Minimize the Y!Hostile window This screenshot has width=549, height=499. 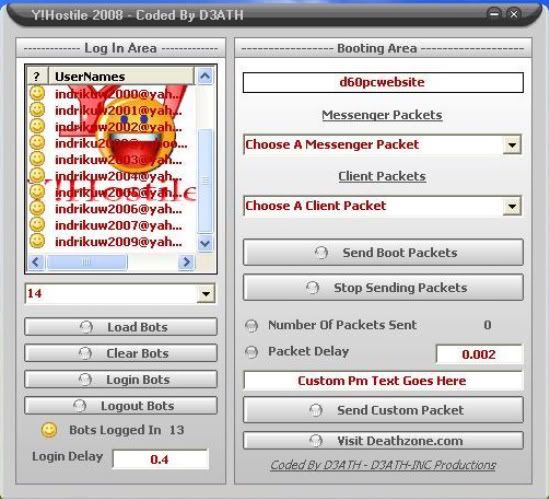click(x=494, y=14)
